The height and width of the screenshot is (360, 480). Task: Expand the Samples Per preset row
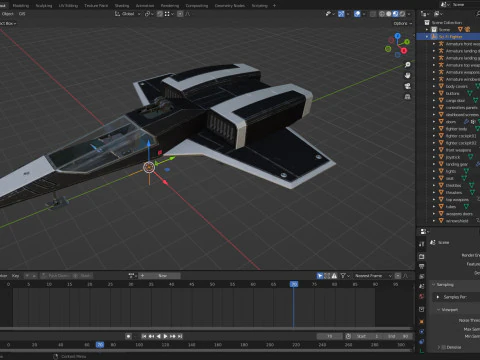tap(437, 297)
